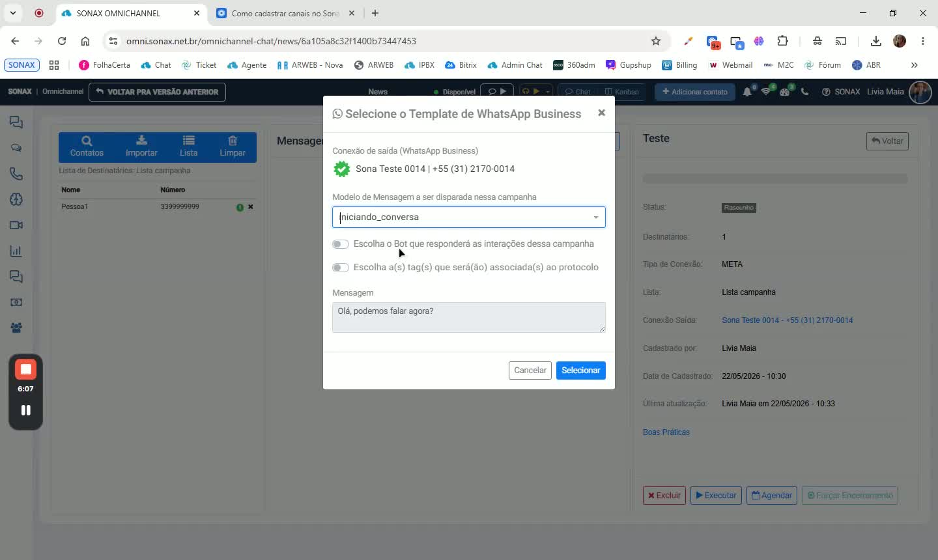This screenshot has height=560, width=938.
Task: Click the Cancelar button
Action: click(x=530, y=371)
